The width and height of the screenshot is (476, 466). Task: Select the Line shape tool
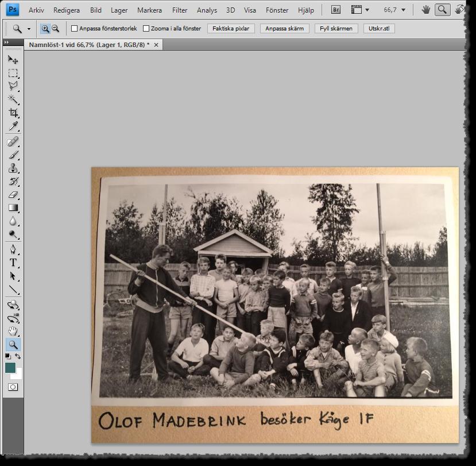point(13,290)
